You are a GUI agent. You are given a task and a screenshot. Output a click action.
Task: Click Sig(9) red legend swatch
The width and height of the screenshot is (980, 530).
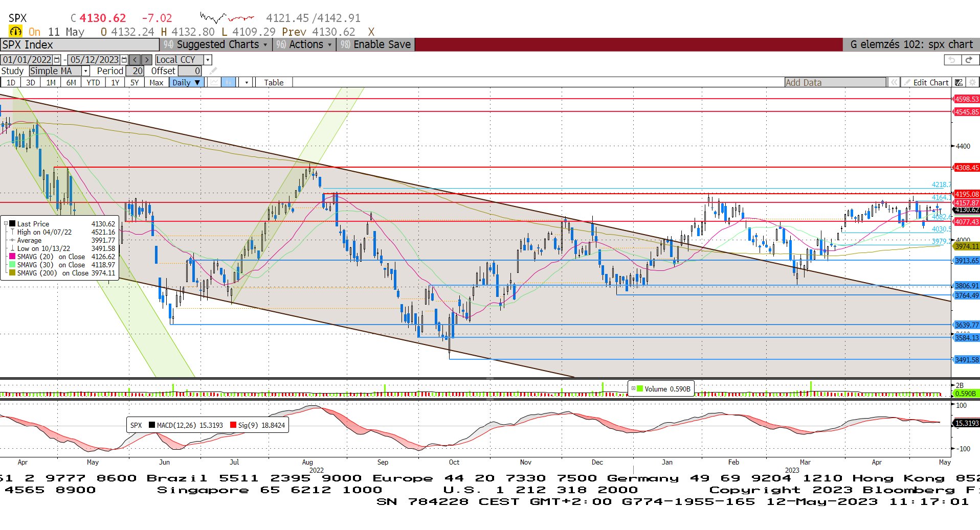[233, 425]
